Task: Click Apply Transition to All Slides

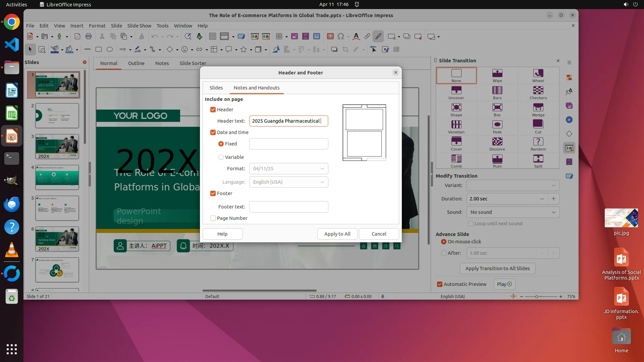Action: (497, 268)
